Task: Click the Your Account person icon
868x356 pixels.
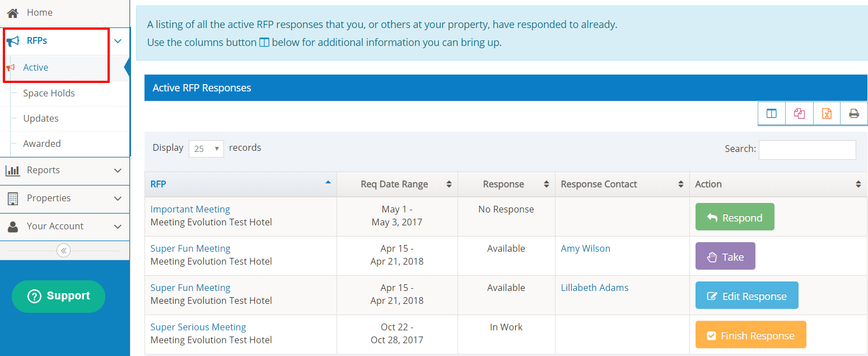Action: point(13,226)
